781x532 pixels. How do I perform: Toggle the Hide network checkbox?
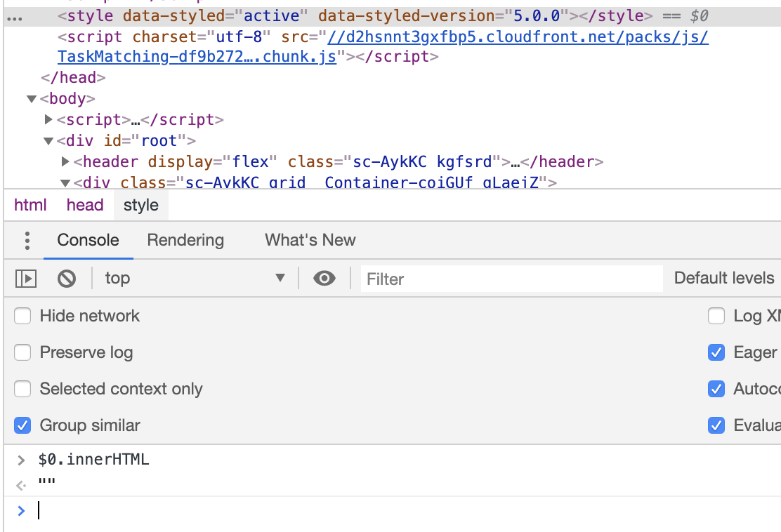point(22,316)
